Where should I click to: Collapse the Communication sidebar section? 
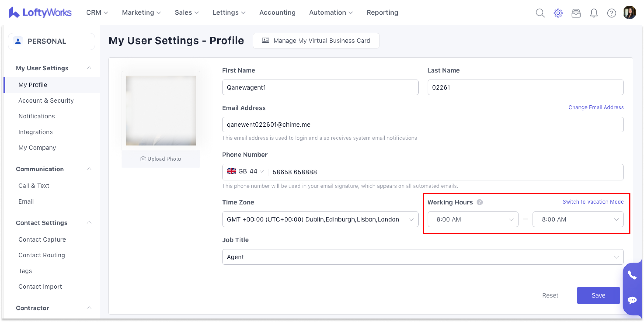(x=89, y=169)
